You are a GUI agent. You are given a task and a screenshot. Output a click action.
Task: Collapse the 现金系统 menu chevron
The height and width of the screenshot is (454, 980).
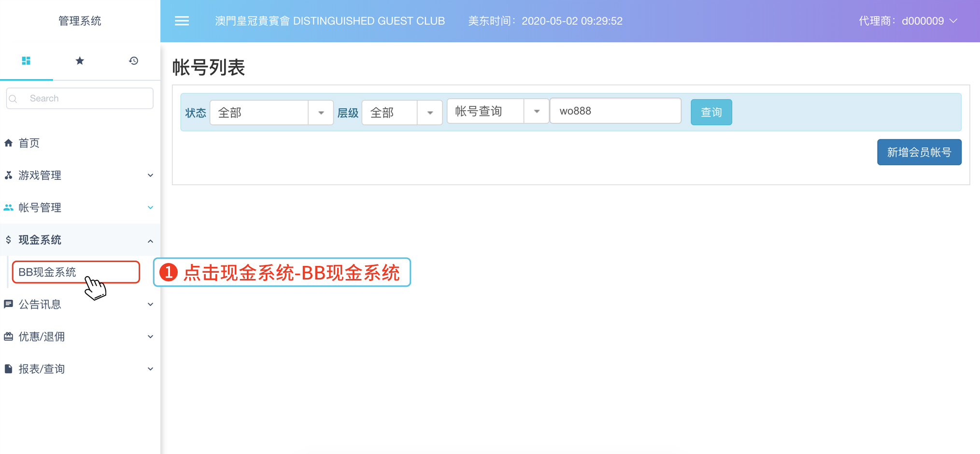tap(150, 241)
